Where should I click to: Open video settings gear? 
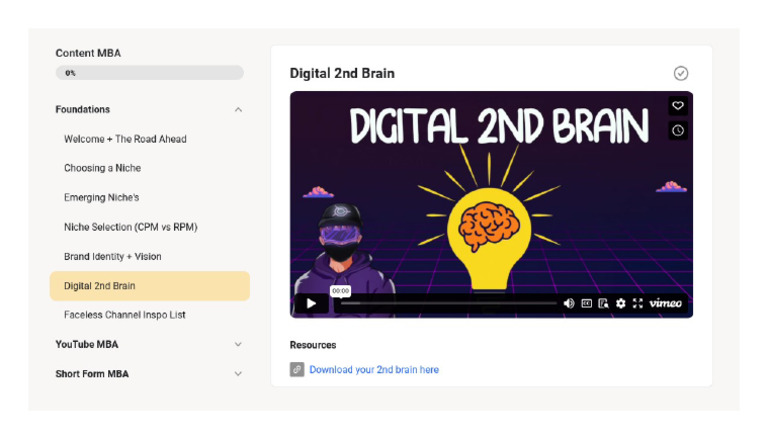621,303
